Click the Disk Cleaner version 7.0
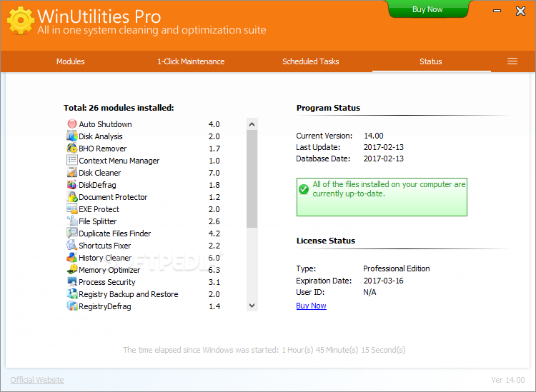The width and height of the screenshot is (536, 392). (214, 173)
